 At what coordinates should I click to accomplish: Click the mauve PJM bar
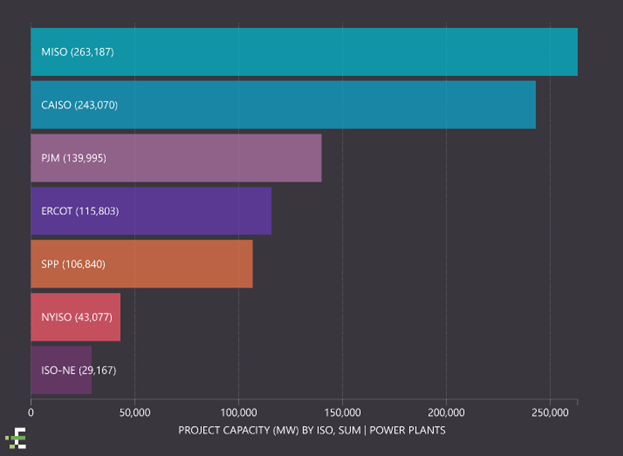[176, 158]
